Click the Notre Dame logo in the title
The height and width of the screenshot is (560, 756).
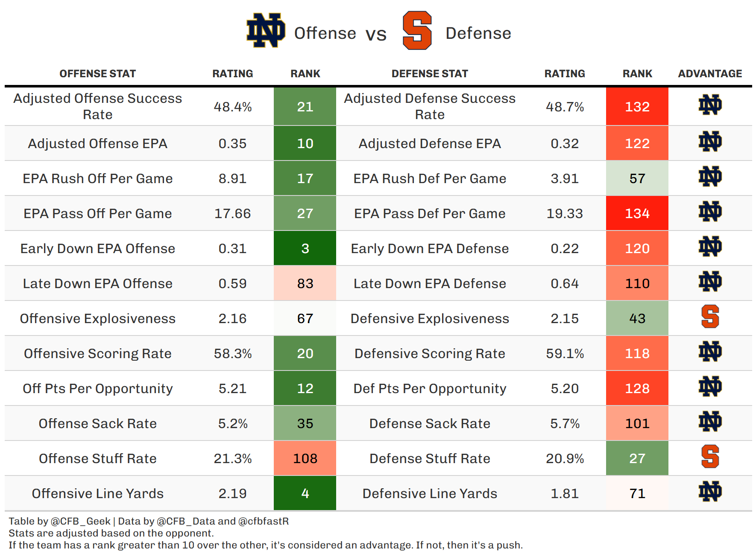[x=266, y=30]
